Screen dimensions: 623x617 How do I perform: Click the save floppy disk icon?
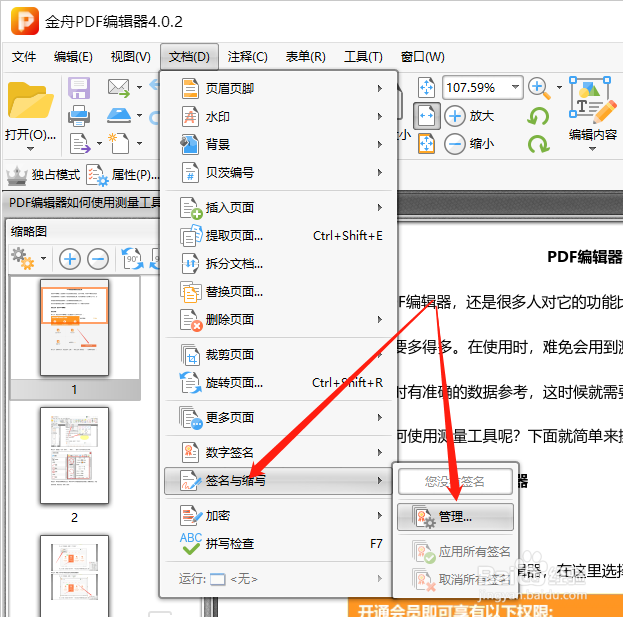click(79, 87)
